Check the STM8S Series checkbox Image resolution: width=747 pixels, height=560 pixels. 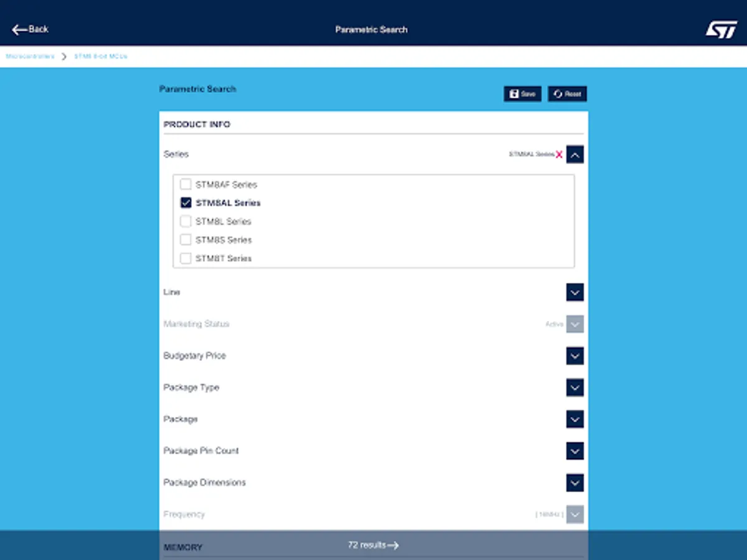[x=186, y=240]
